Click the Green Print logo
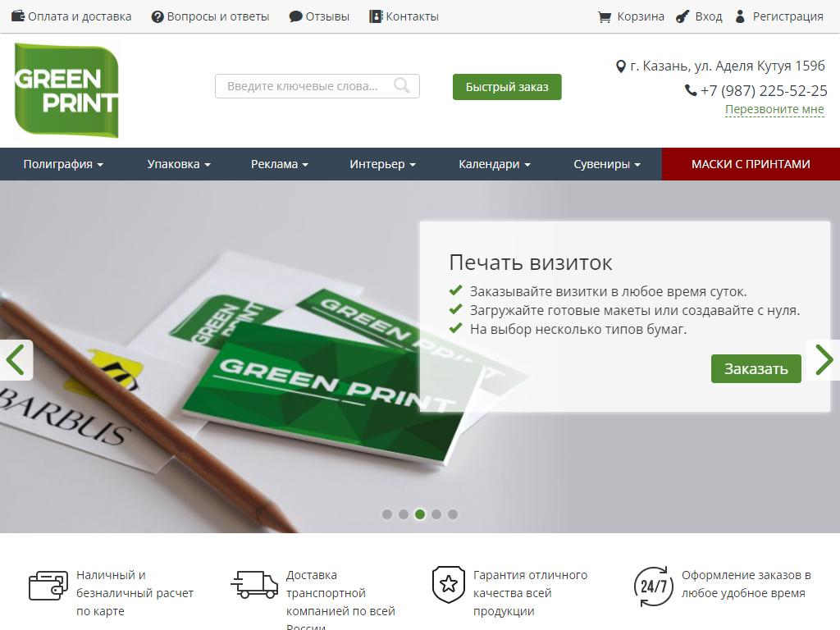840x630 pixels. pyautogui.click(x=66, y=90)
